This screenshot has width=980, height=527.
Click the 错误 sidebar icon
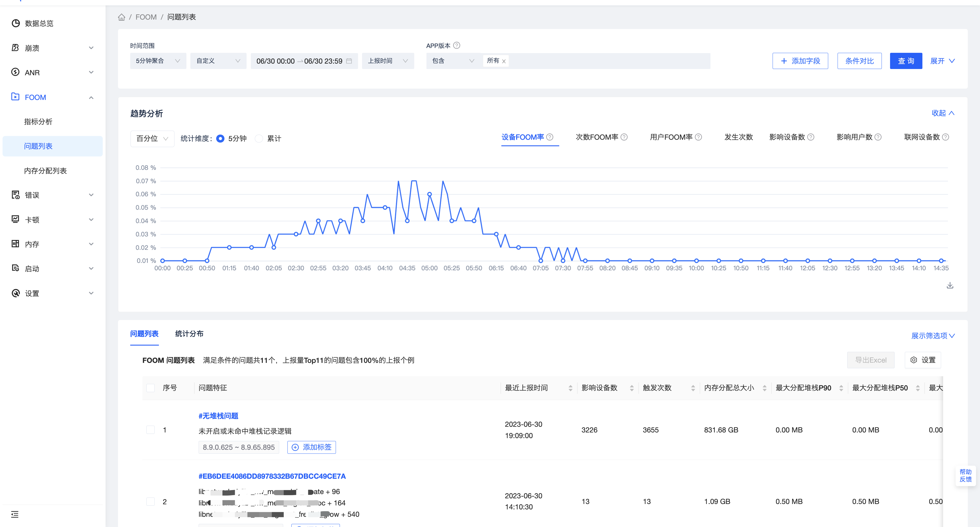16,195
